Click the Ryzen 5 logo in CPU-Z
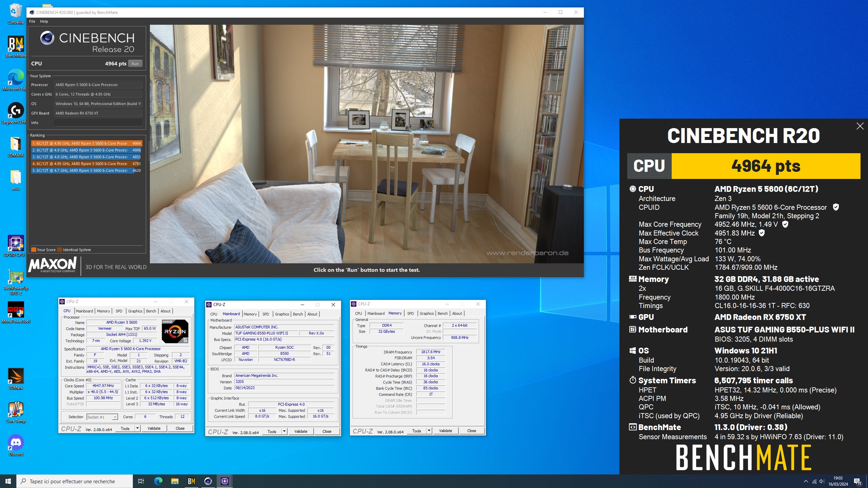The image size is (868, 488). (x=175, y=331)
